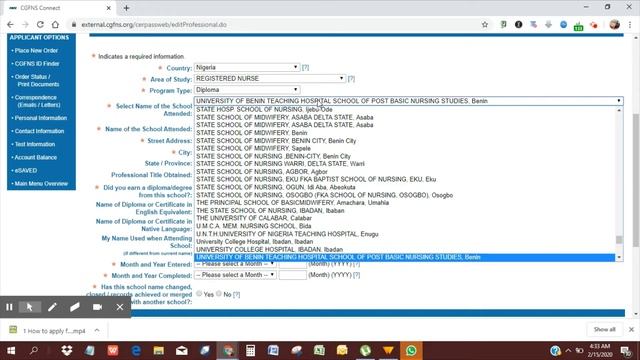
Task: Choose THE UNIVERSITY OF CALABAR option
Action: click(404, 218)
